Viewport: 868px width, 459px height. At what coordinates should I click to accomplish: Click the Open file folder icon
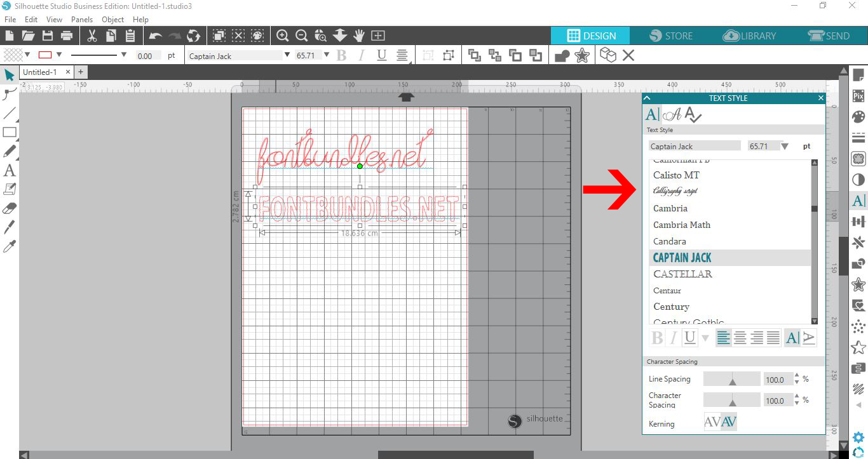click(x=28, y=36)
